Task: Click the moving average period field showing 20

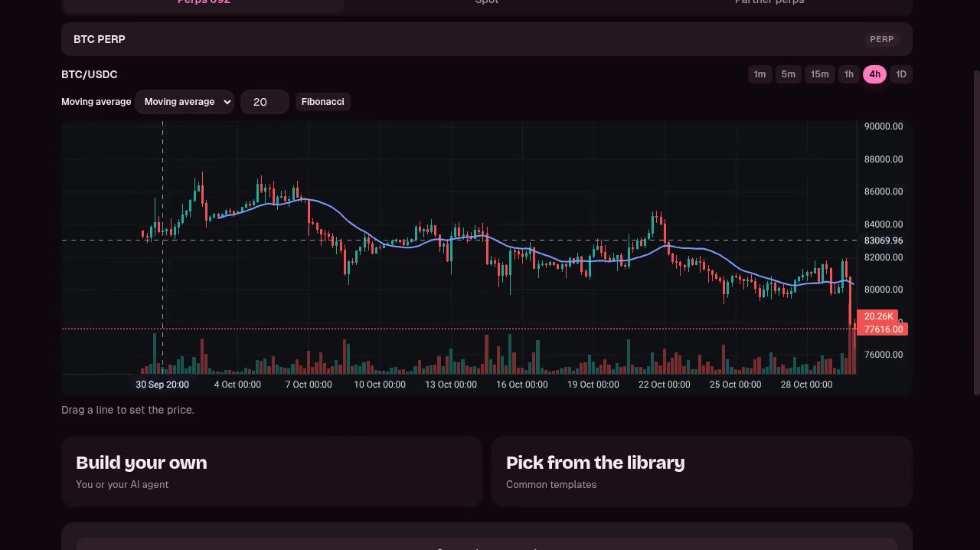Action: click(x=265, y=102)
